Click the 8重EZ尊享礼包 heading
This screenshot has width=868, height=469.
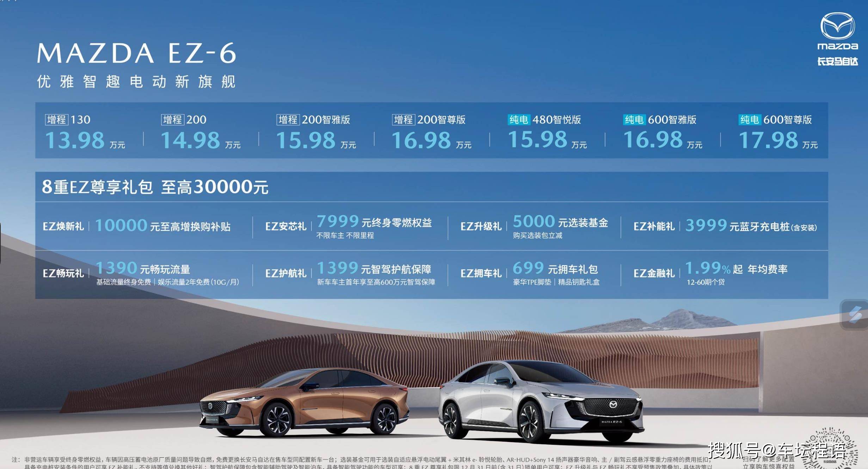pyautogui.click(x=97, y=187)
